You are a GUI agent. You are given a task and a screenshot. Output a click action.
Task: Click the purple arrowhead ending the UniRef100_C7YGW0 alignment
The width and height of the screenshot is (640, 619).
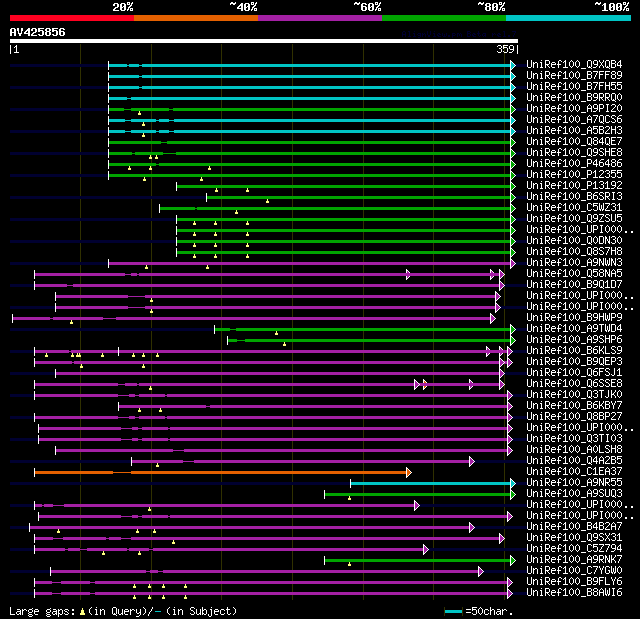tap(481, 572)
